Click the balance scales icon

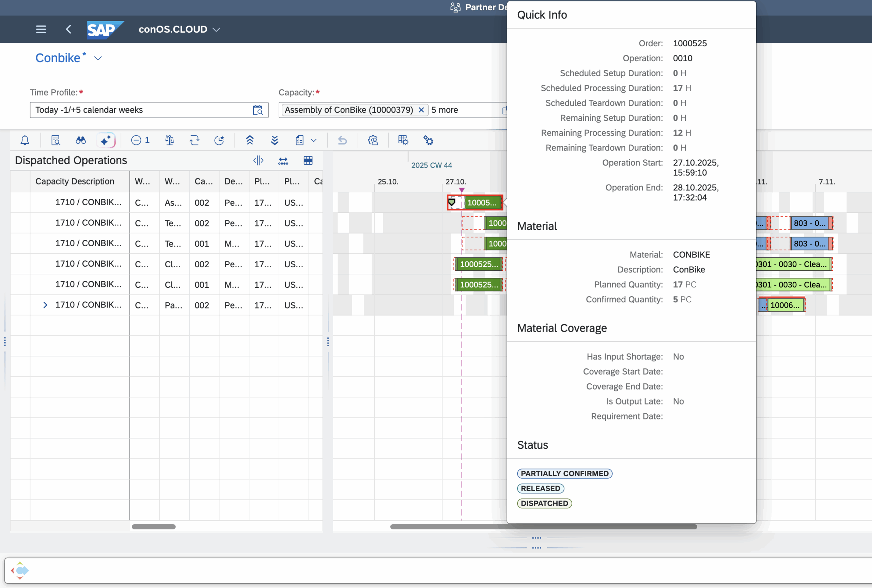170,140
